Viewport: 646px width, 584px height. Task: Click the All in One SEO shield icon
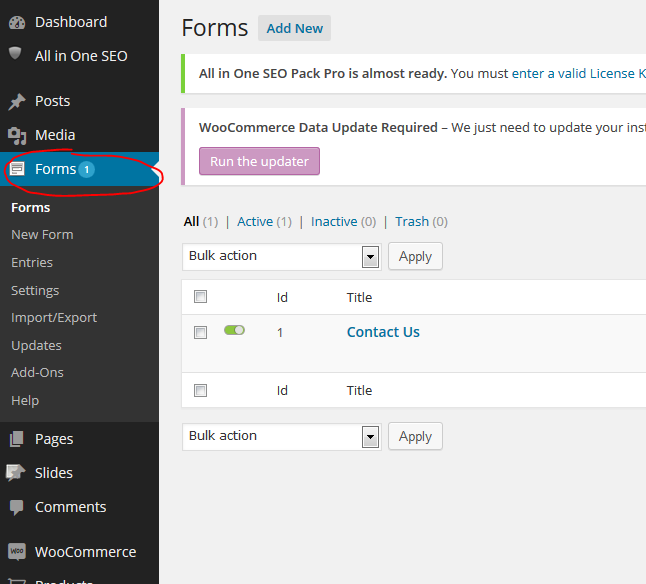[x=17, y=56]
